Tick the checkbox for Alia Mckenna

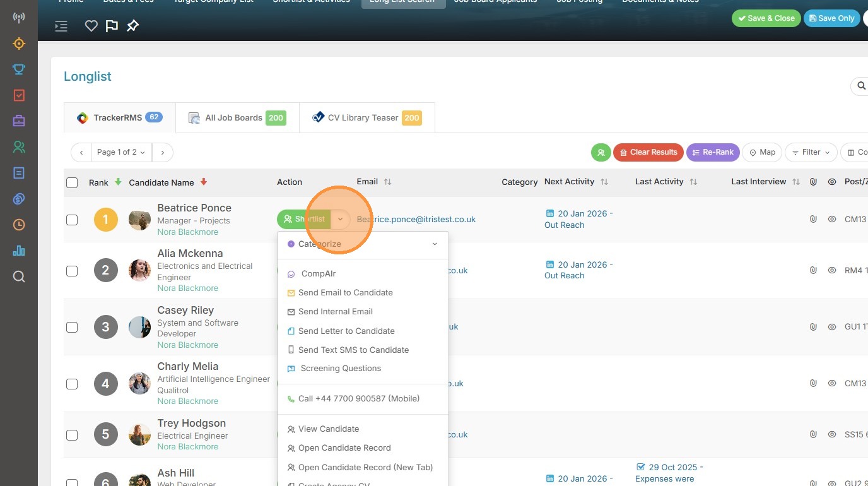[72, 271]
